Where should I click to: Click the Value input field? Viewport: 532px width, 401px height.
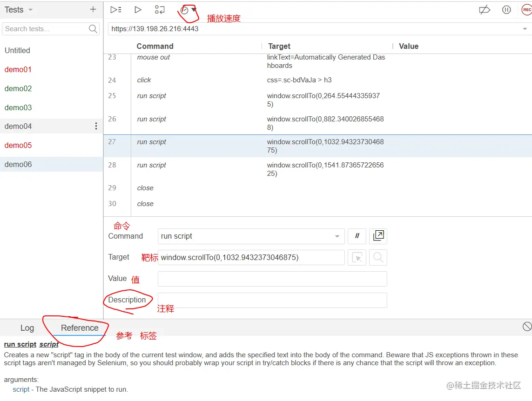272,279
